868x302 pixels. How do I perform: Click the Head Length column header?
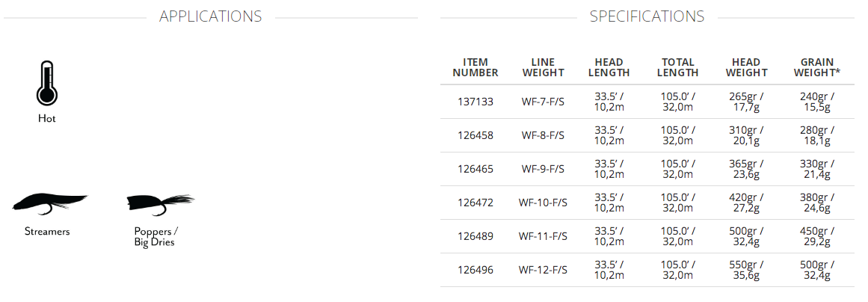(609, 67)
